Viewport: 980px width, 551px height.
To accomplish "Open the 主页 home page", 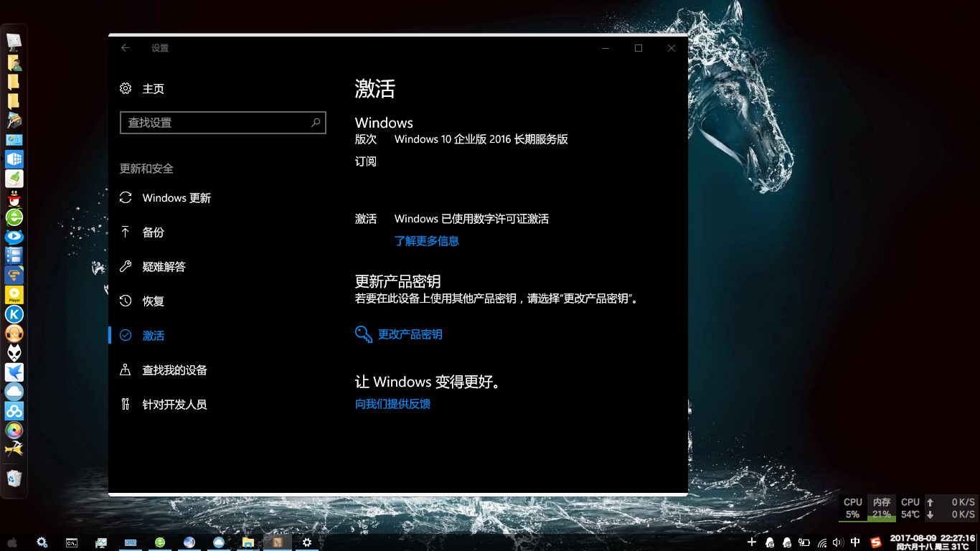I will point(142,89).
